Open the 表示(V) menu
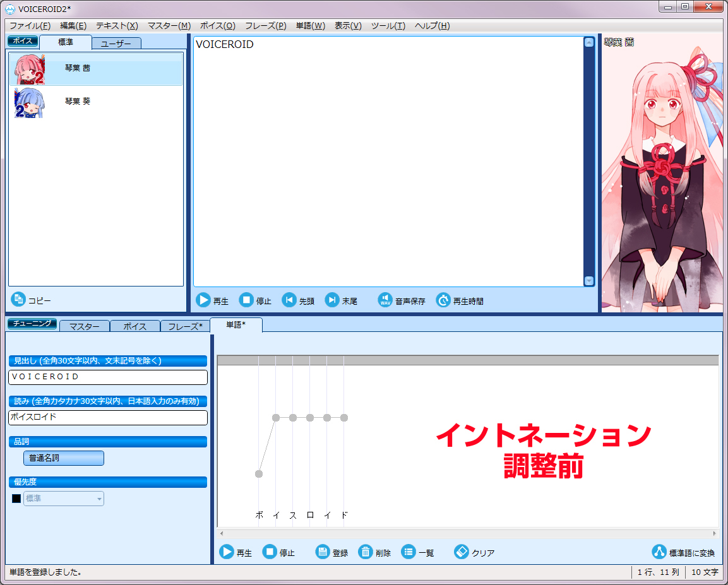The height and width of the screenshot is (585, 728). (x=348, y=25)
